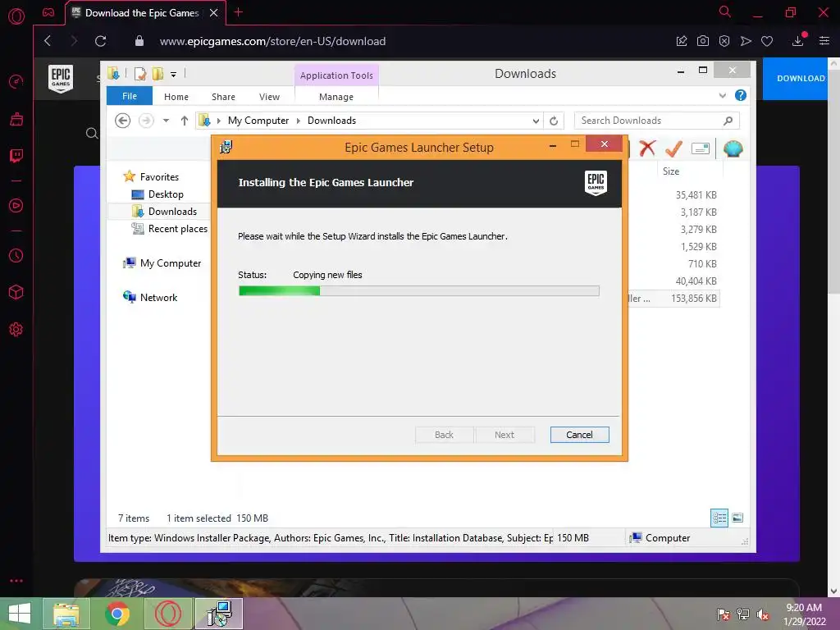Open sidebar three-dots more options
Screen dimensions: 840x630
pyautogui.click(x=16, y=581)
